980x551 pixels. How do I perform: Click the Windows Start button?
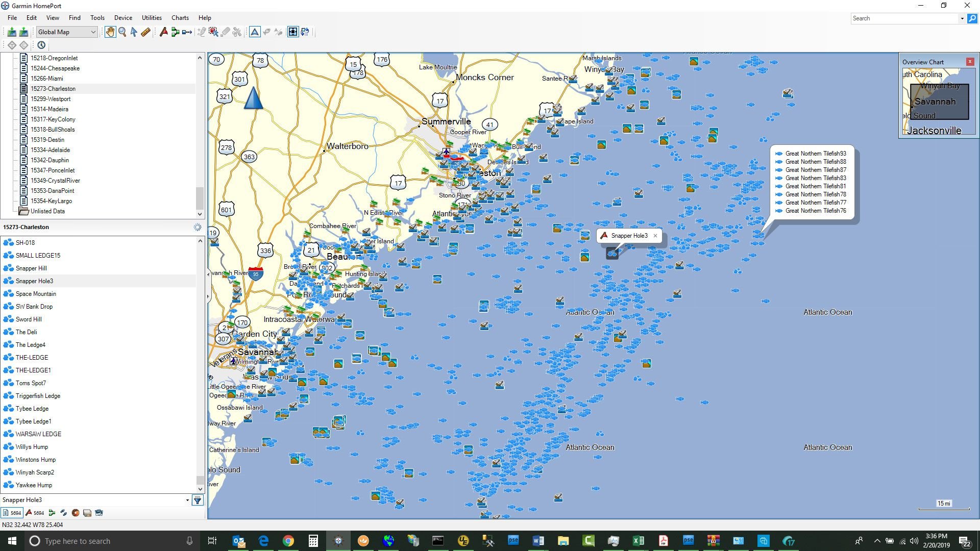12,541
